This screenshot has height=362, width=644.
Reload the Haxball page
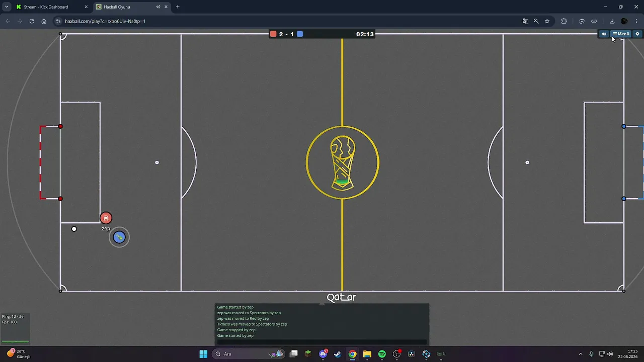pos(32,21)
